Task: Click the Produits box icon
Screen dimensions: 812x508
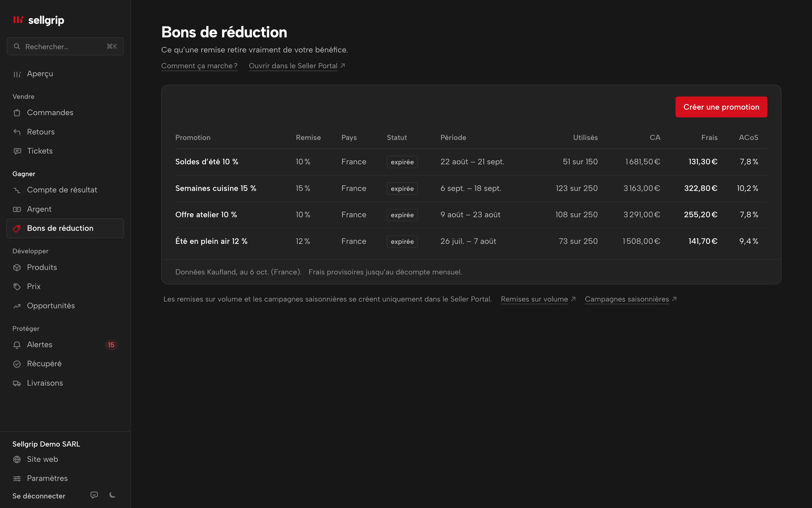Action: coord(17,267)
